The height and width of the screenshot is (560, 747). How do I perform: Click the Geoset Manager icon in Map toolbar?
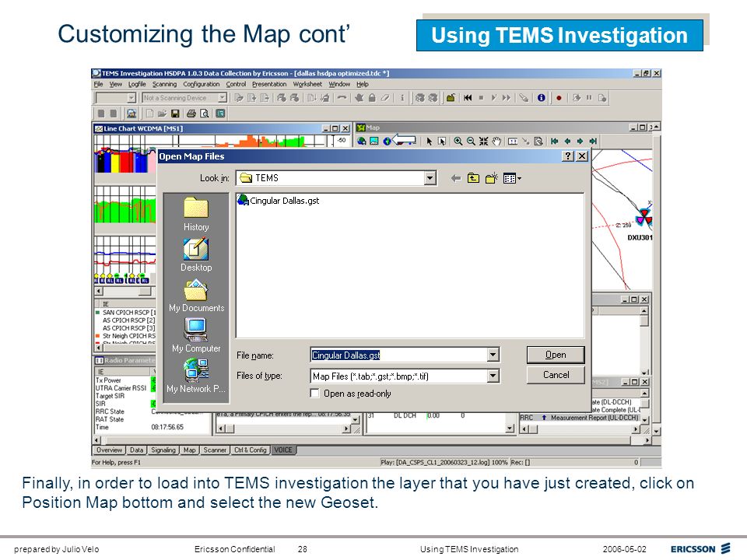[362, 141]
